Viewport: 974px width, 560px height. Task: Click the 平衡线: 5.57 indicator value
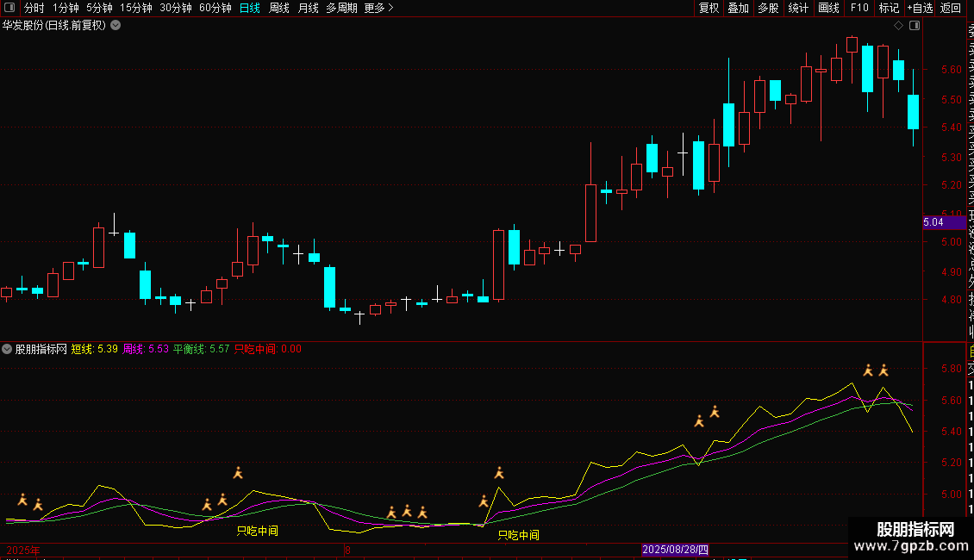201,349
